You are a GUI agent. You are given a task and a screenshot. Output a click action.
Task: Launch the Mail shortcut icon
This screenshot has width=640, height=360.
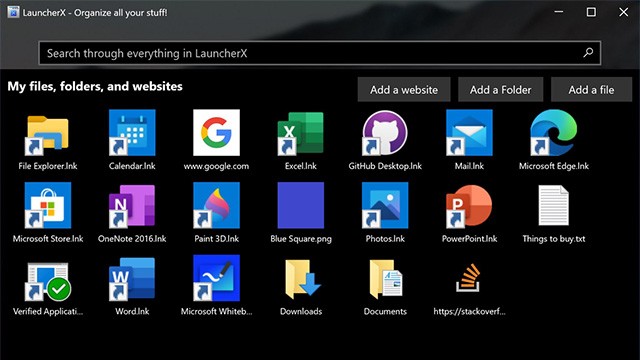tap(469, 132)
